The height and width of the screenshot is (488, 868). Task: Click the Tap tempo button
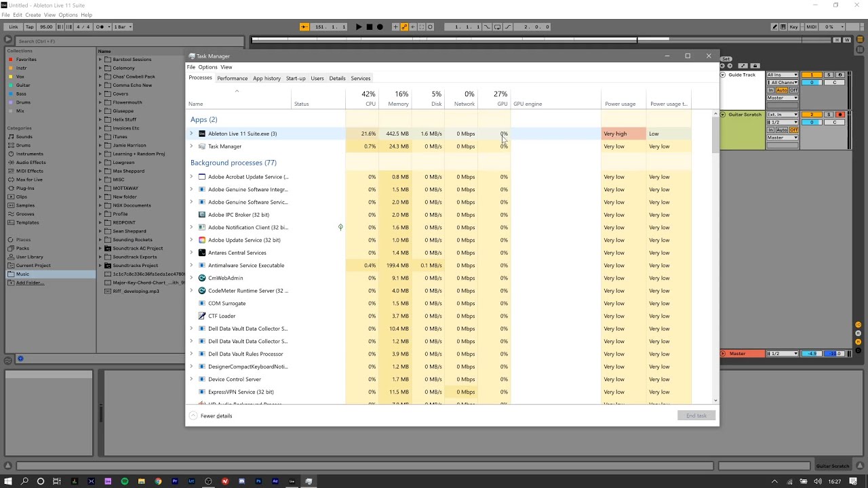tap(30, 27)
